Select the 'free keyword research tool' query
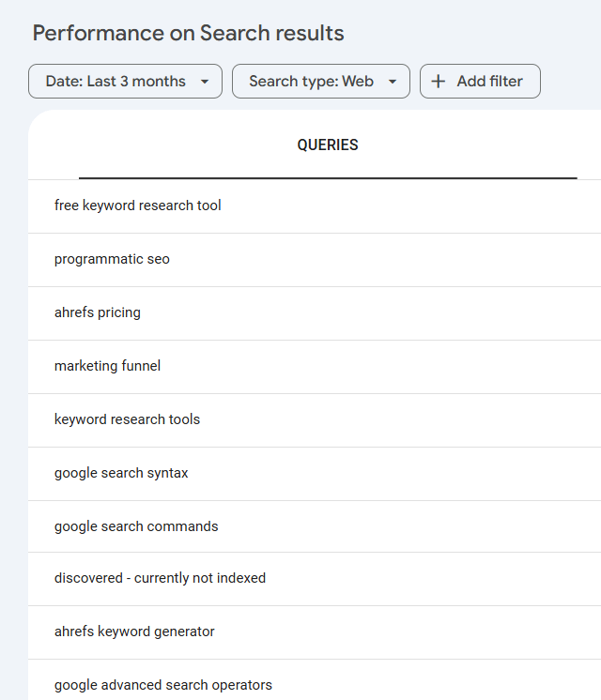The image size is (601, 700). (138, 205)
